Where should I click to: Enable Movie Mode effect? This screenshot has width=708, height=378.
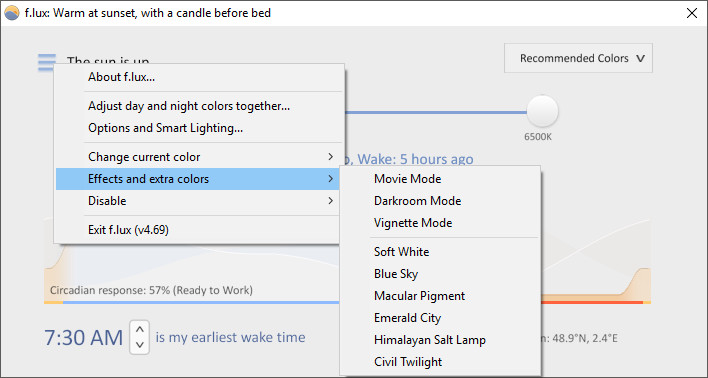[x=440, y=179]
